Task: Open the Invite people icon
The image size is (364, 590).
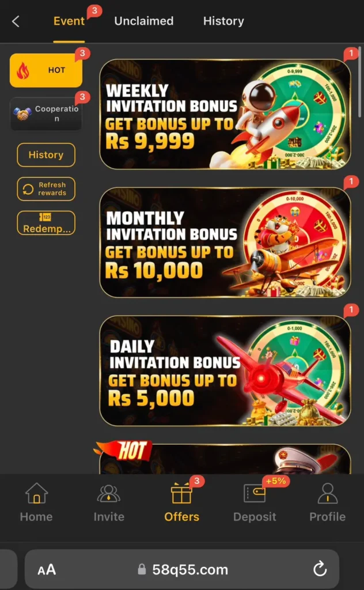Action: pyautogui.click(x=109, y=493)
